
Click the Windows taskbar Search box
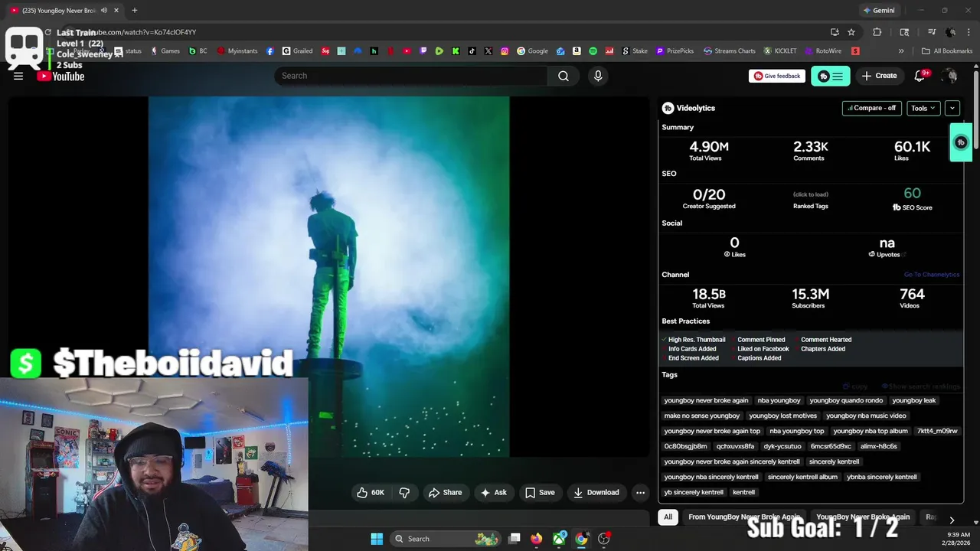tap(445, 539)
